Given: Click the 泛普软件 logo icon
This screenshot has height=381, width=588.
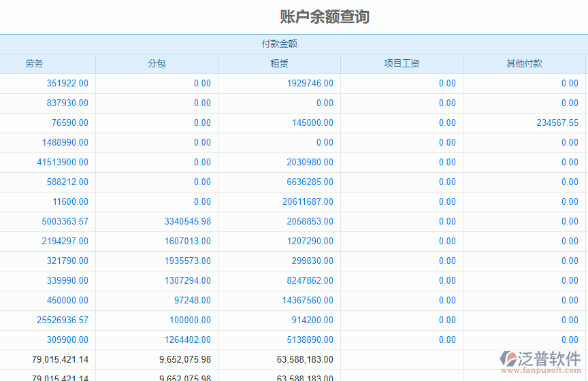Looking at the screenshot, I should tap(510, 359).
